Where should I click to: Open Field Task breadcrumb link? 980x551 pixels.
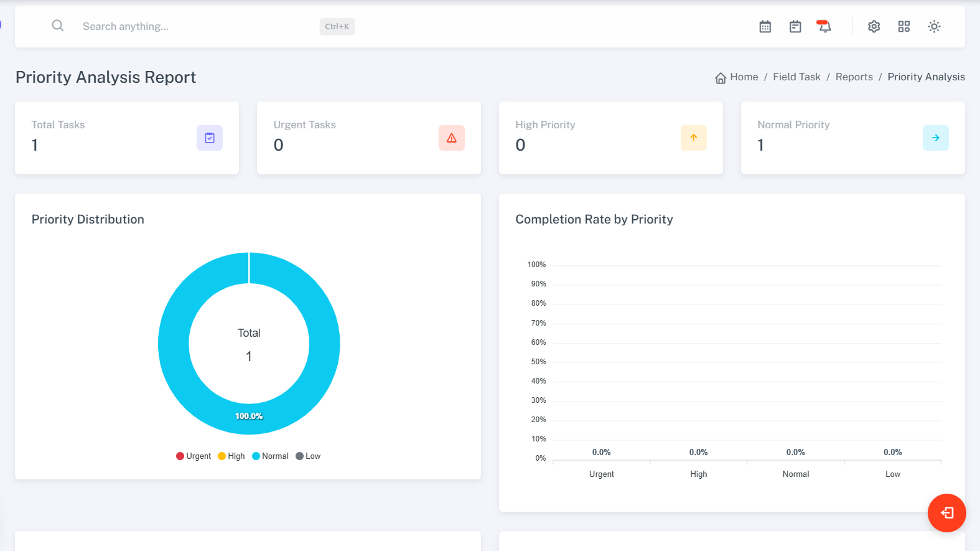click(x=796, y=77)
